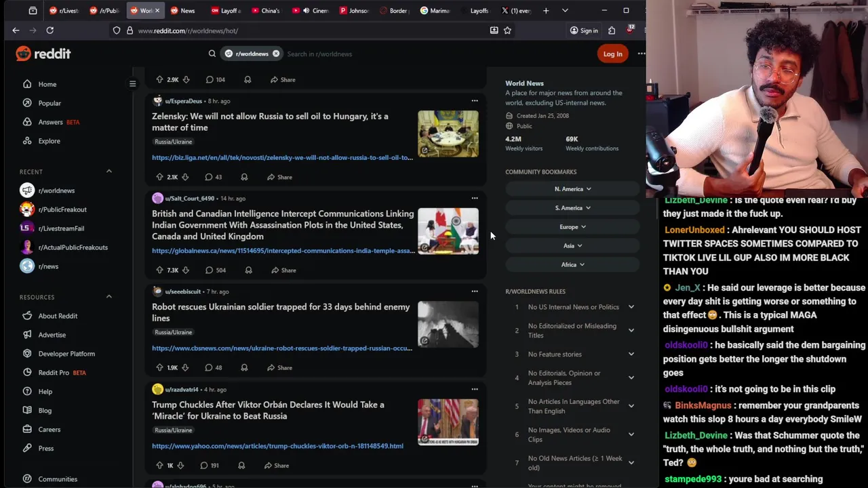The height and width of the screenshot is (488, 868).
Task: Open the browser extensions puzzle icon
Action: tap(612, 30)
